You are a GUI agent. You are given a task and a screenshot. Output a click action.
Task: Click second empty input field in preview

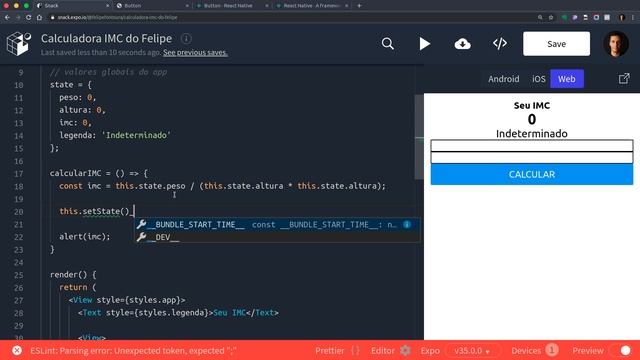click(x=531, y=158)
